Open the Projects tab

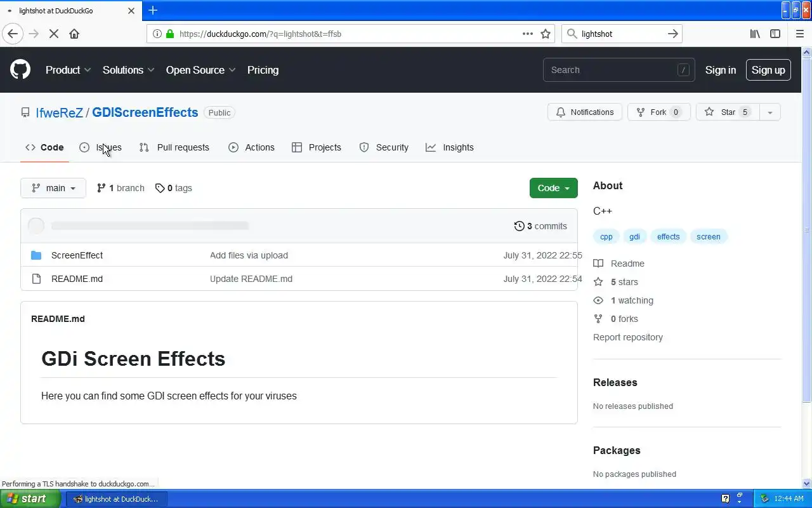[x=317, y=147]
